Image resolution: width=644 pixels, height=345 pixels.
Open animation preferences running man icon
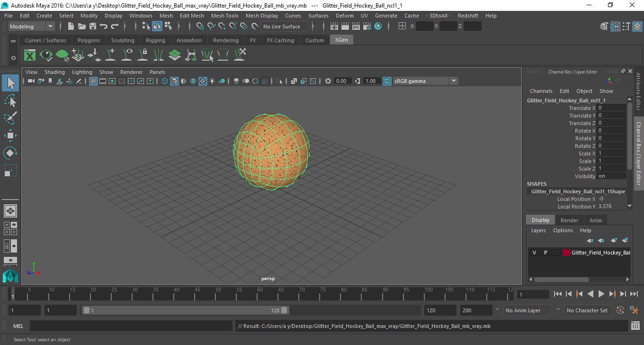coord(634,310)
